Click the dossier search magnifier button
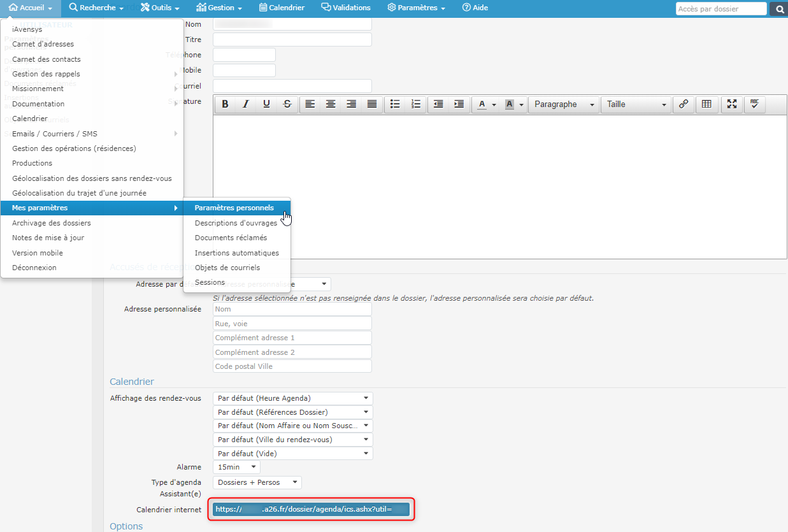Screen dimensions: 788x532 [x=778, y=9]
